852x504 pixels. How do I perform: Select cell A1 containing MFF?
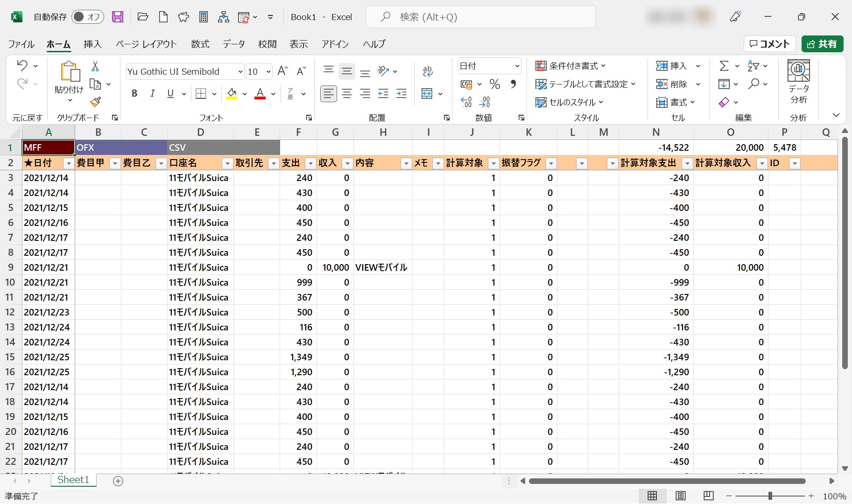coord(49,147)
